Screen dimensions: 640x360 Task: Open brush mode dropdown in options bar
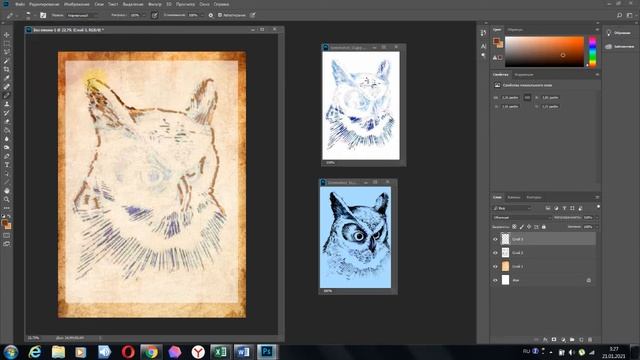[82, 15]
